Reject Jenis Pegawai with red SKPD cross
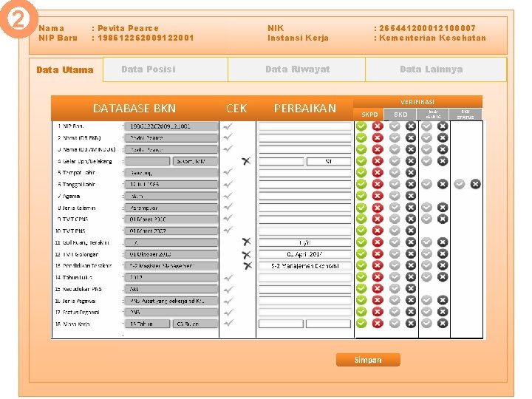This screenshot has height=399, width=532. click(378, 300)
